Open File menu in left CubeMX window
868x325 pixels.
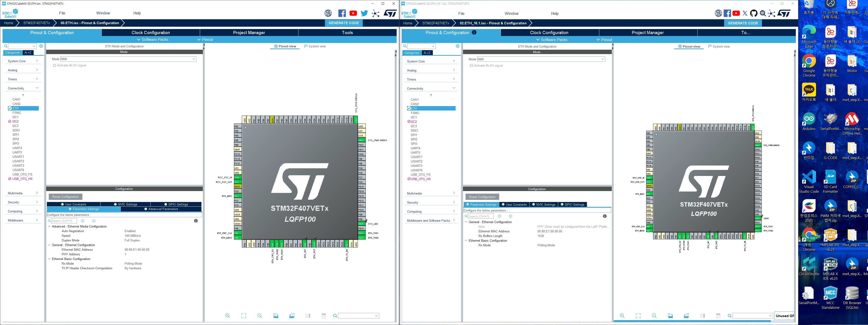pos(62,13)
